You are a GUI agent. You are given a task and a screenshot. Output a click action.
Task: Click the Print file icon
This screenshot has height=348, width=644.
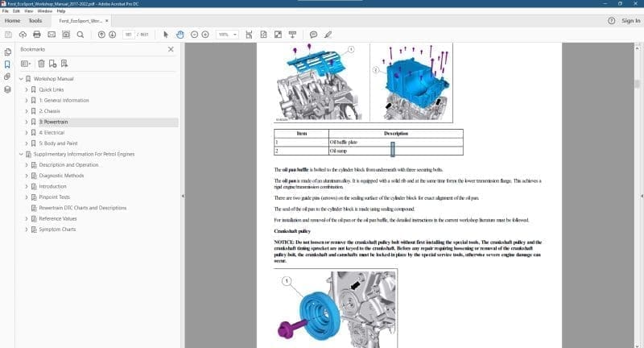(36, 35)
